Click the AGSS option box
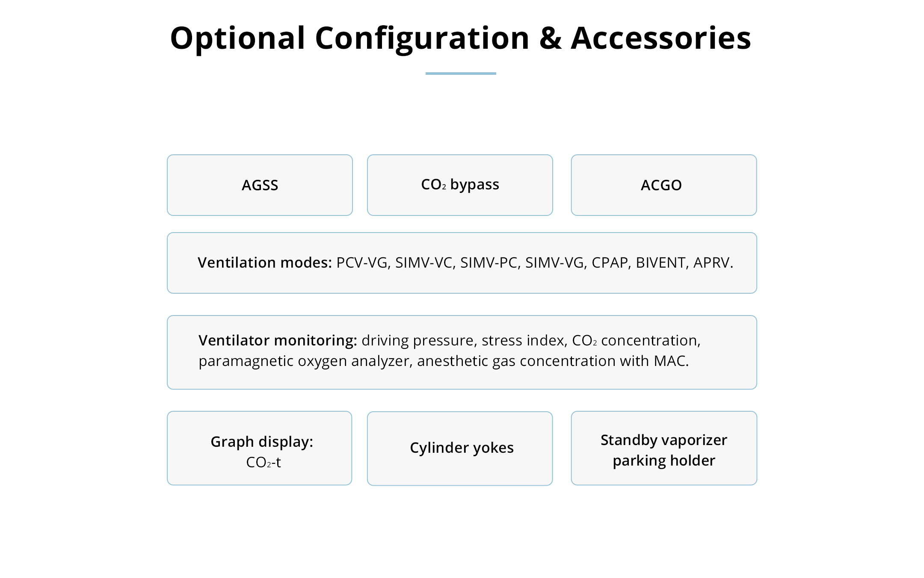This screenshot has height=578, width=924. (260, 185)
